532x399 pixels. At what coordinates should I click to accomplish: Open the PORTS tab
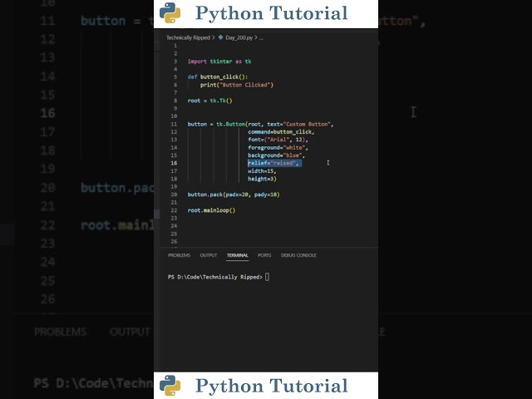tap(264, 255)
